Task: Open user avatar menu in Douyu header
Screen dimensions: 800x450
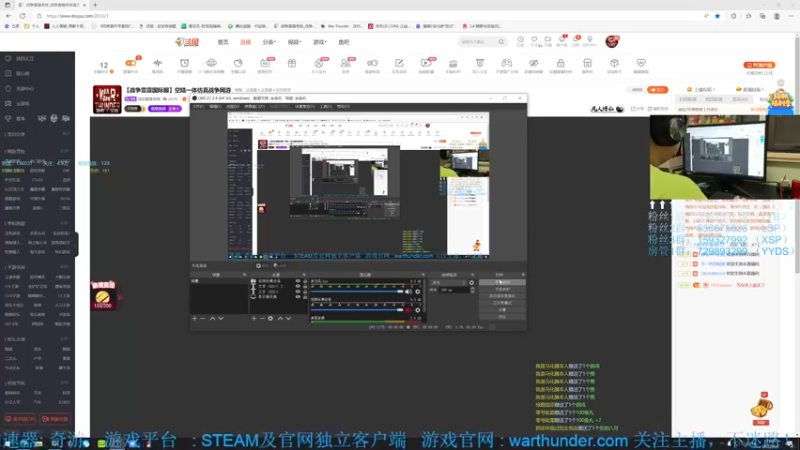Action: (612, 41)
